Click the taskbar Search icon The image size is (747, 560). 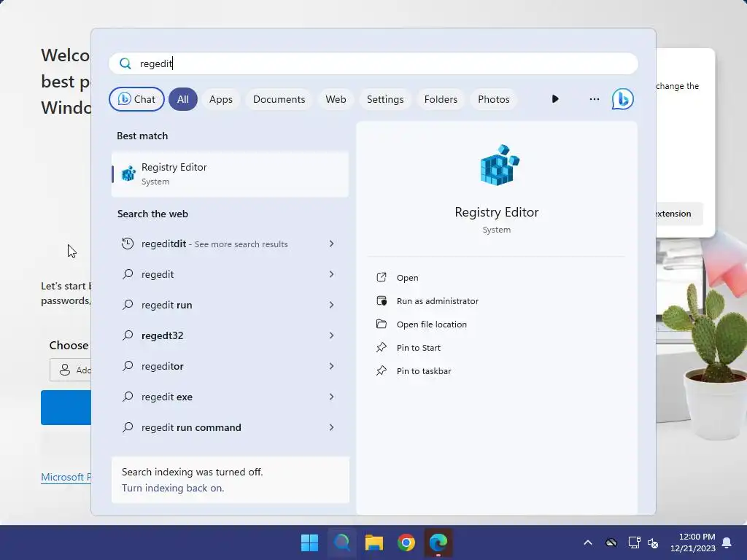point(341,542)
